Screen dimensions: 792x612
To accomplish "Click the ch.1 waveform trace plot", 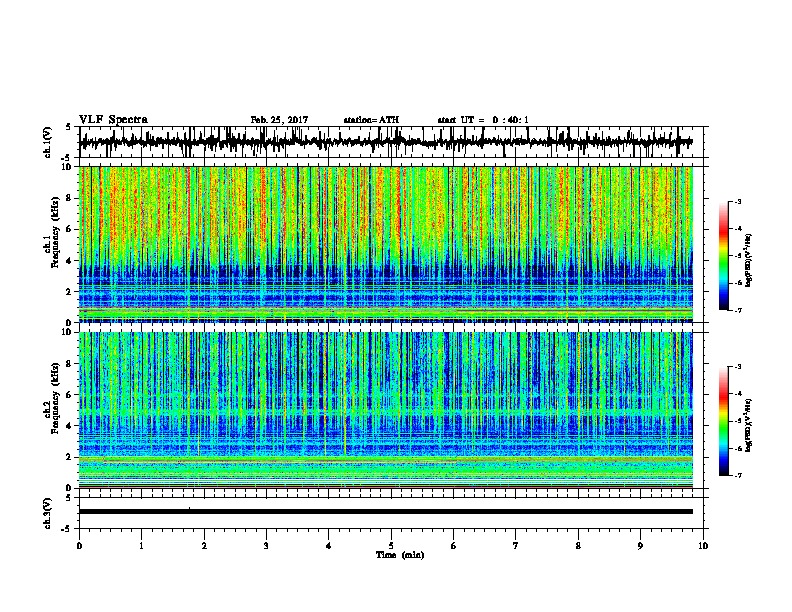I will point(385,142).
